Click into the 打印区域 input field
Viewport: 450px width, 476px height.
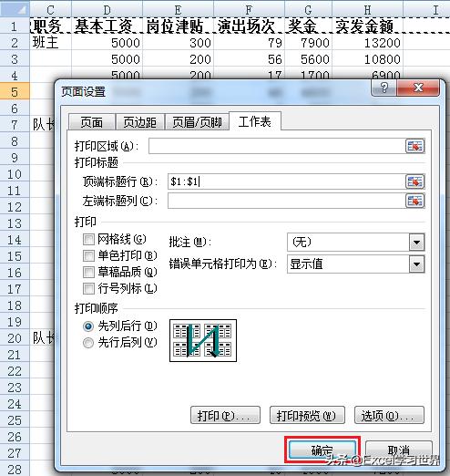pyautogui.click(x=277, y=146)
